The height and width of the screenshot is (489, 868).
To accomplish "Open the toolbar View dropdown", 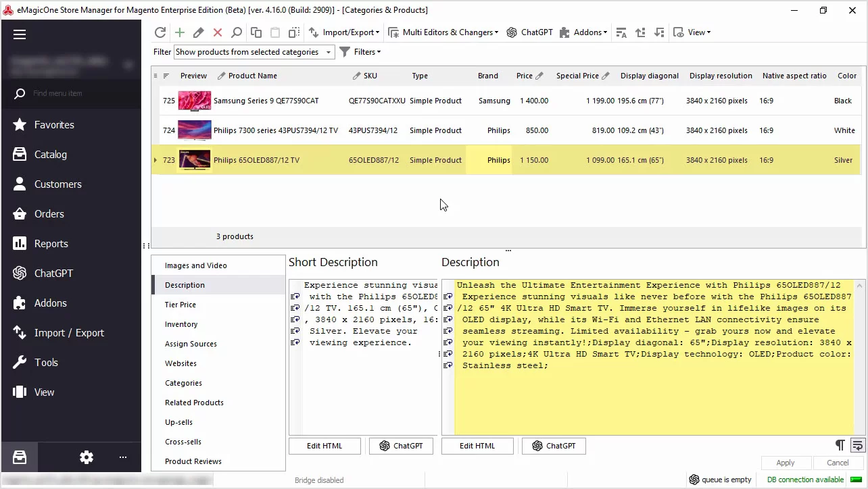I will point(692,32).
